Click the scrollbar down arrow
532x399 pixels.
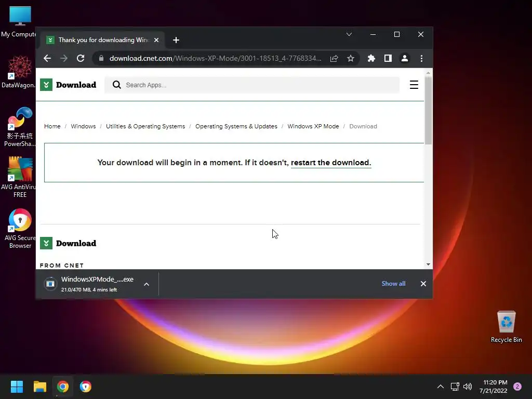click(x=428, y=264)
